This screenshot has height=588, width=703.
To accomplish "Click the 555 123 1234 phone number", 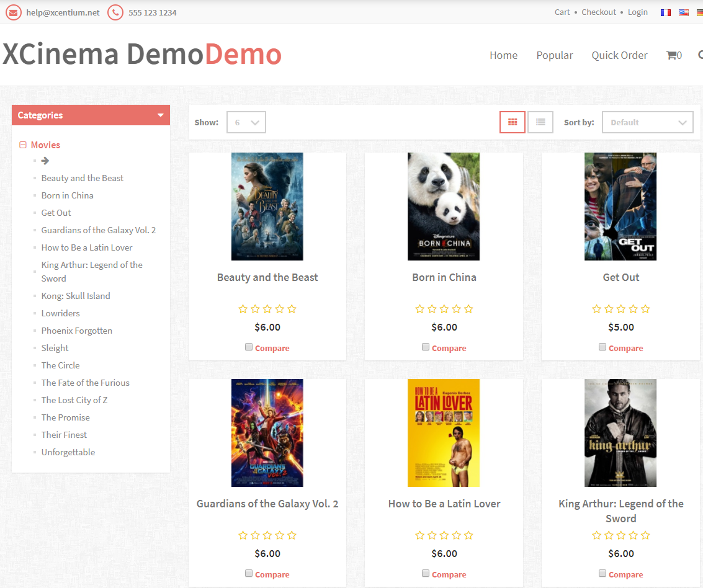I will [153, 12].
